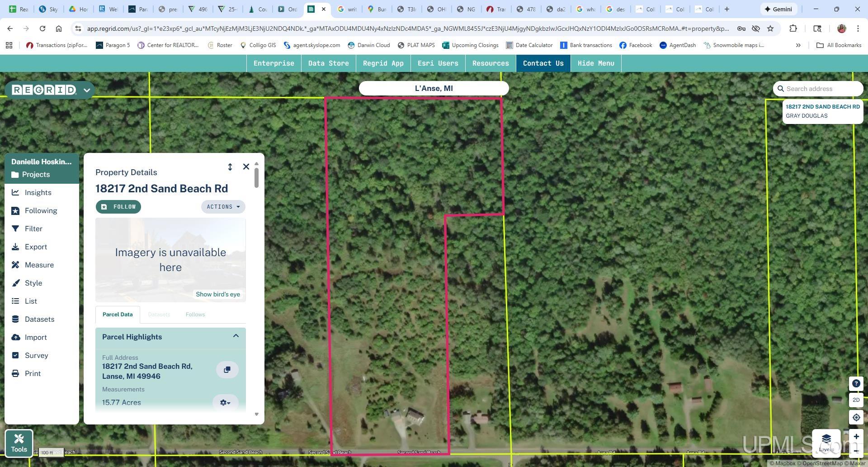Copy the full address to clipboard
The image size is (868, 467).
tap(227, 370)
